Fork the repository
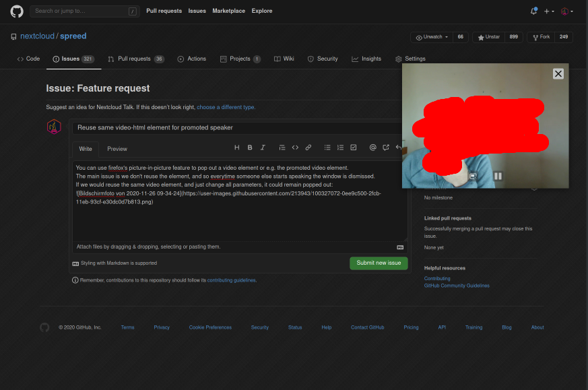Viewport: 588px width, 390px height. (541, 37)
